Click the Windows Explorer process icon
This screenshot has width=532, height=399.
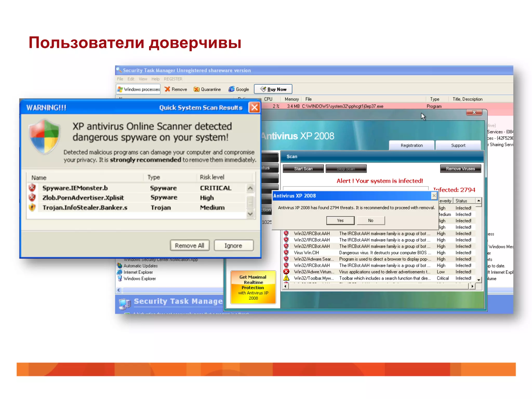[119, 278]
